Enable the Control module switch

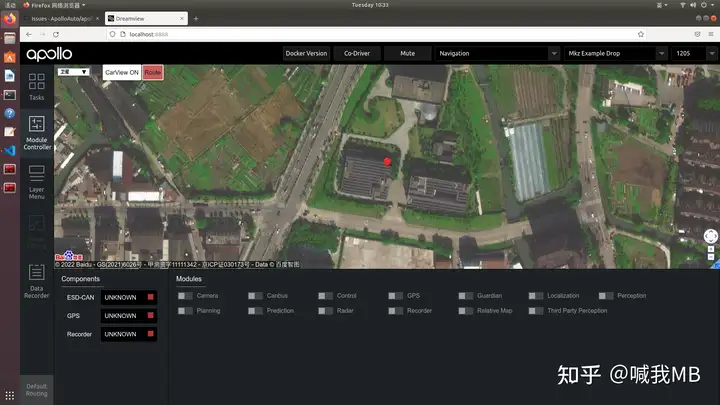pyautogui.click(x=326, y=296)
